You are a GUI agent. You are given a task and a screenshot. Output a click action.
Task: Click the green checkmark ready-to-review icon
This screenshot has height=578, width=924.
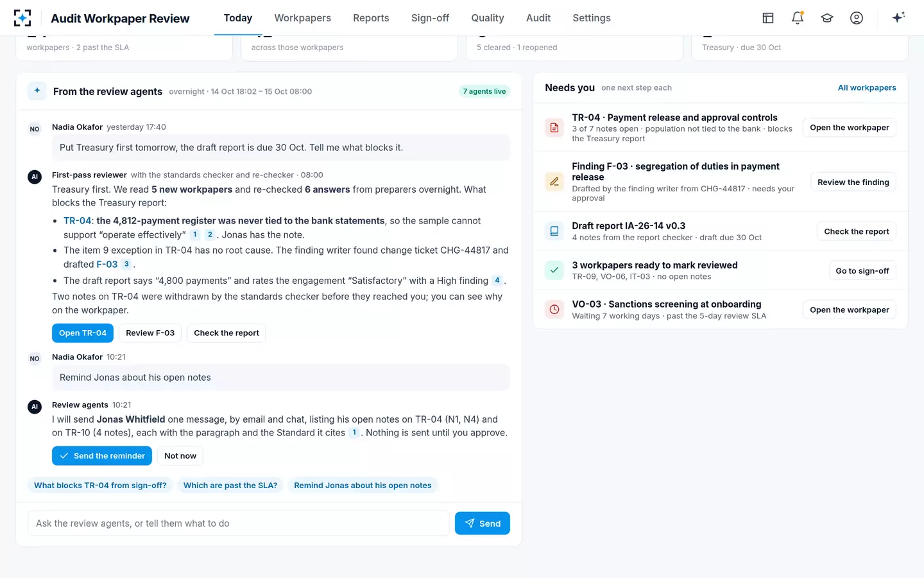point(554,270)
